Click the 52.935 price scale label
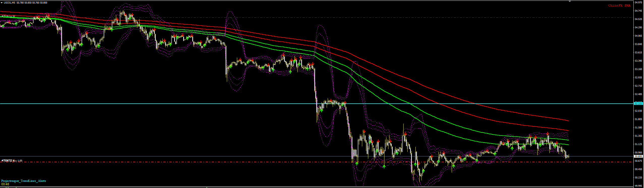644x188 pixels. (638, 78)
